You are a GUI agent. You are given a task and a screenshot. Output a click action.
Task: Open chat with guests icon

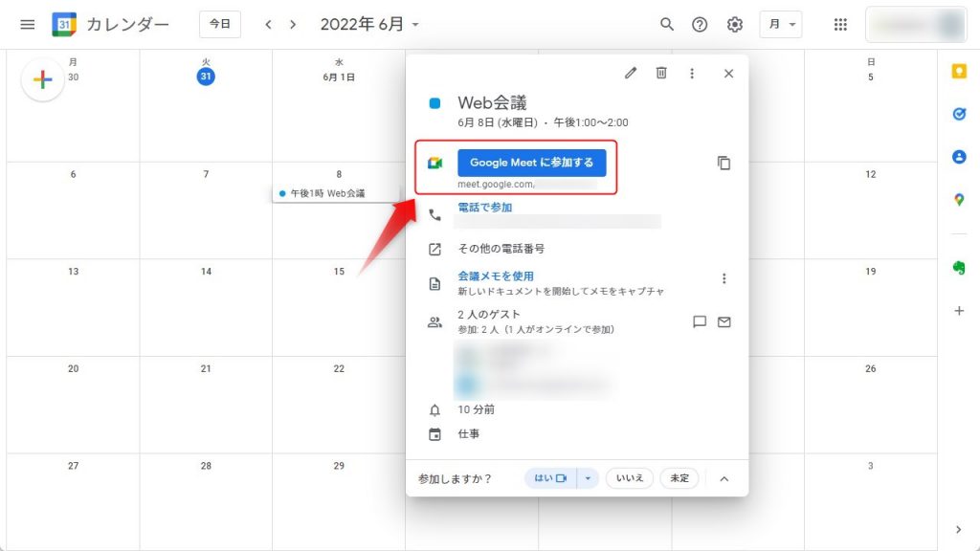click(700, 321)
